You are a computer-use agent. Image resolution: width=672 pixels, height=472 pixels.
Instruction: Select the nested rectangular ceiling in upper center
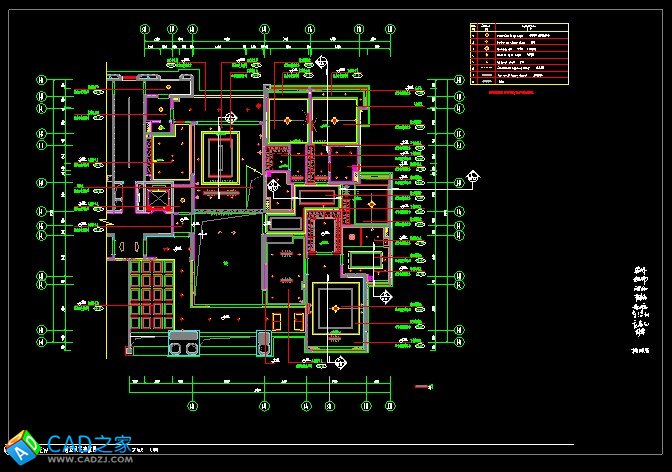tap(220, 157)
